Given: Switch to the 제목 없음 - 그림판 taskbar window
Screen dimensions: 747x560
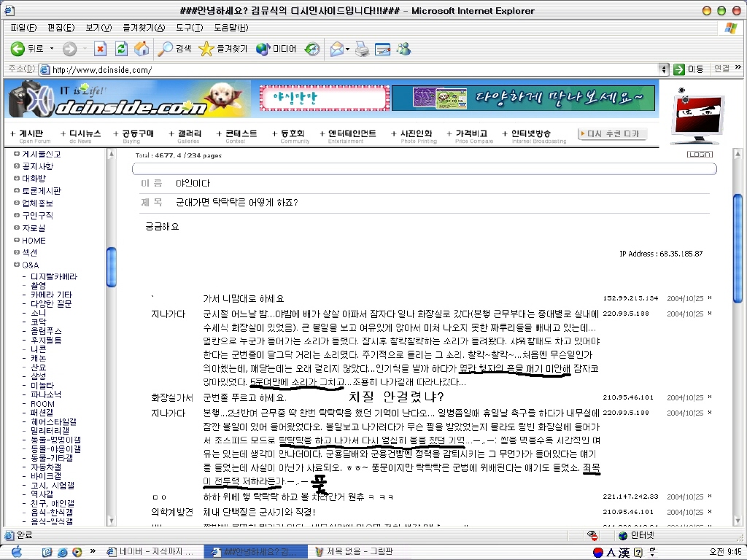Looking at the screenshot, I should tap(355, 552).
